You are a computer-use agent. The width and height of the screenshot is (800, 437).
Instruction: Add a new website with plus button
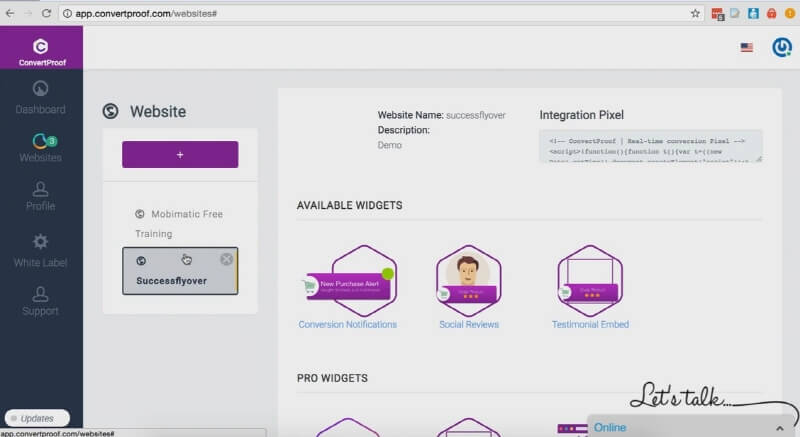[180, 155]
